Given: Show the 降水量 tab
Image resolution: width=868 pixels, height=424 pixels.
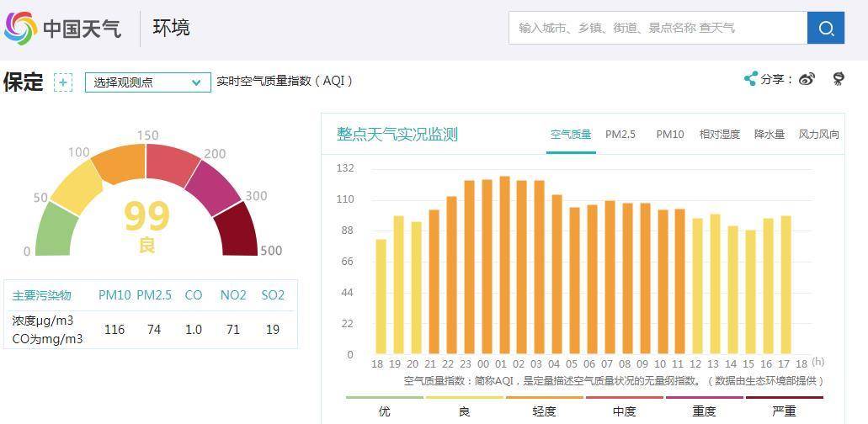Looking at the screenshot, I should [769, 135].
